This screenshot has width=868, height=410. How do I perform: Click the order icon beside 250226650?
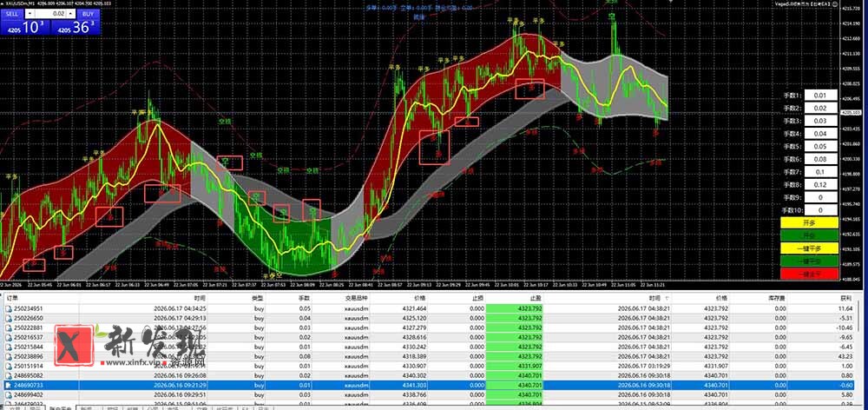pyautogui.click(x=9, y=318)
